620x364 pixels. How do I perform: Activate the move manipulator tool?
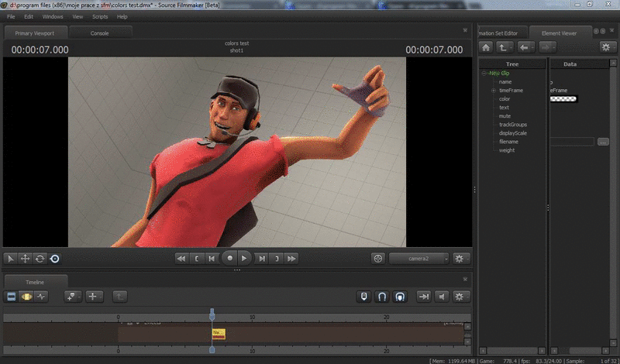[25, 259]
